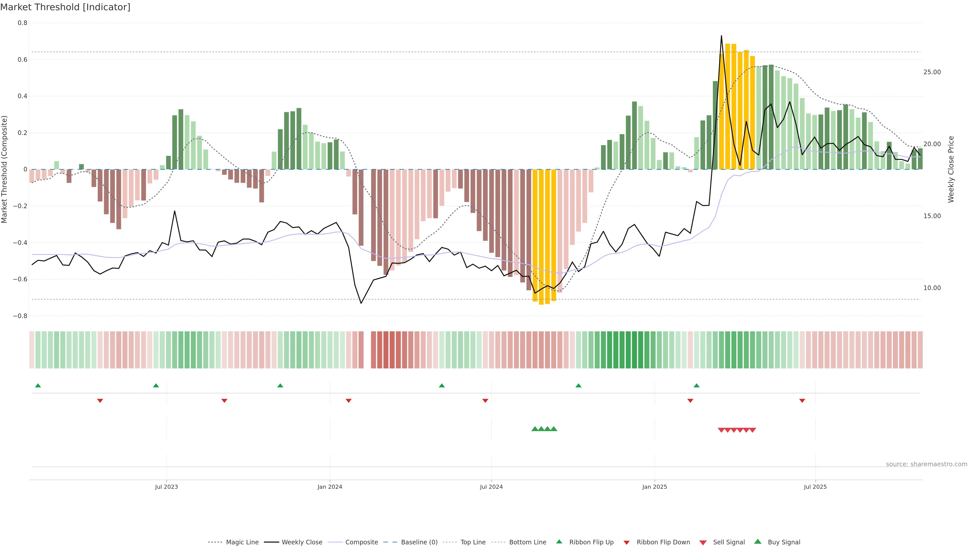Click the leftmost green Ribbon Flip Up triangle
This screenshot has width=980, height=551.
pyautogui.click(x=38, y=386)
